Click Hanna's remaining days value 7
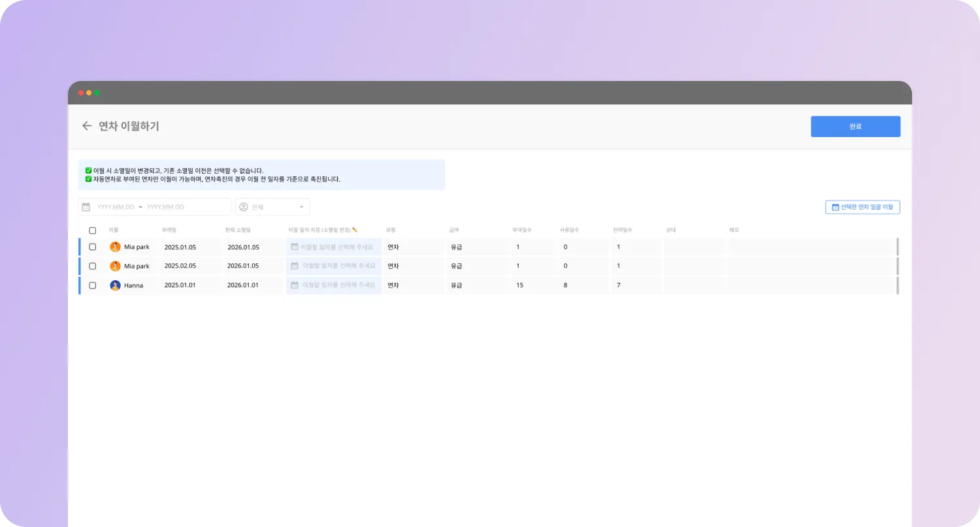This screenshot has height=527, width=980. (x=619, y=285)
